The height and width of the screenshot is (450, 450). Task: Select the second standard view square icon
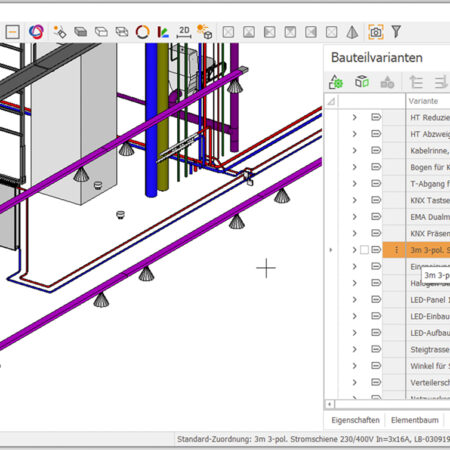click(x=249, y=32)
